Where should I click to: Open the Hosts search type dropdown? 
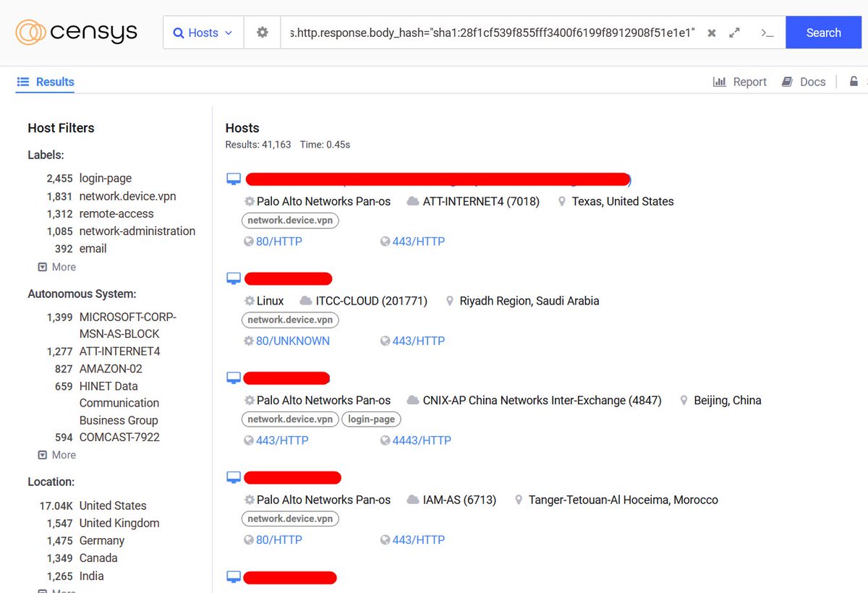pos(203,33)
